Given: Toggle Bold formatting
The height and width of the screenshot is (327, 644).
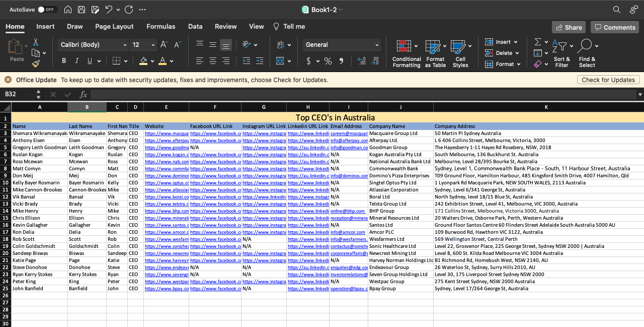Looking at the screenshot, I should click(64, 61).
